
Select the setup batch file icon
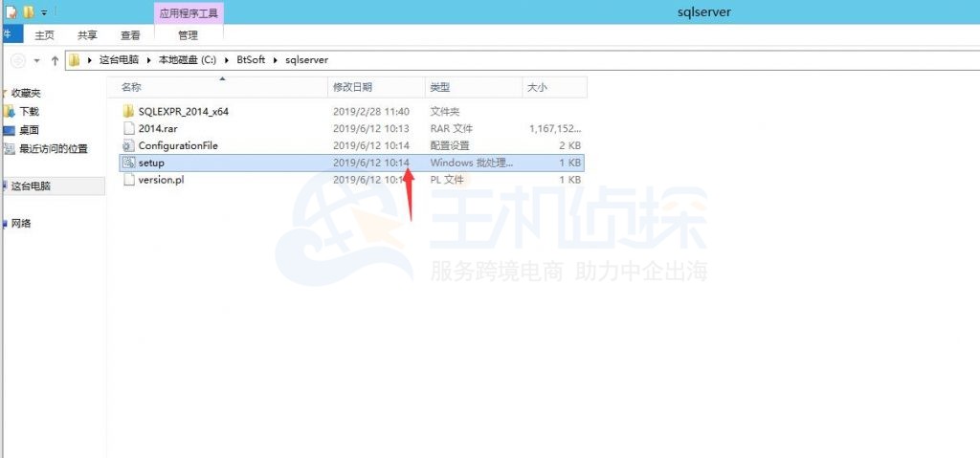click(x=129, y=164)
